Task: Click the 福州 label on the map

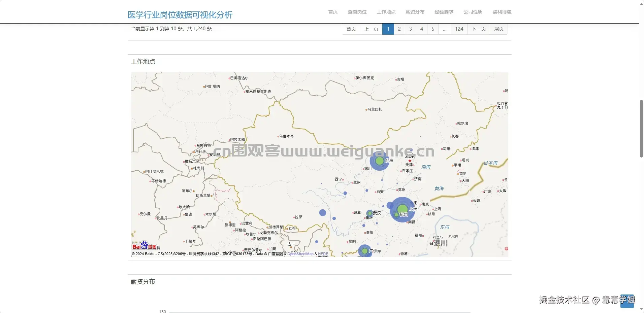Action: coord(418,236)
